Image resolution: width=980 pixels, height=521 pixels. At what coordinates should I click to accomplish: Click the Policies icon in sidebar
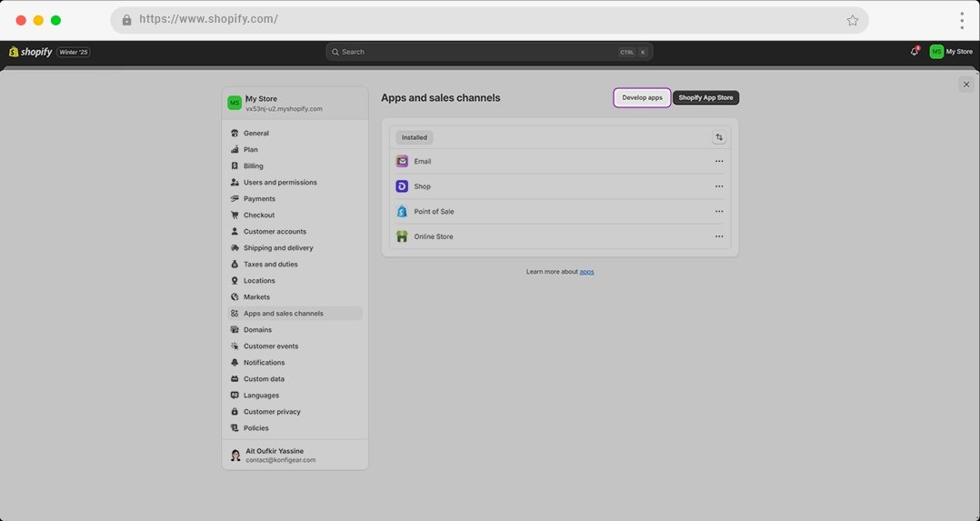(x=235, y=428)
